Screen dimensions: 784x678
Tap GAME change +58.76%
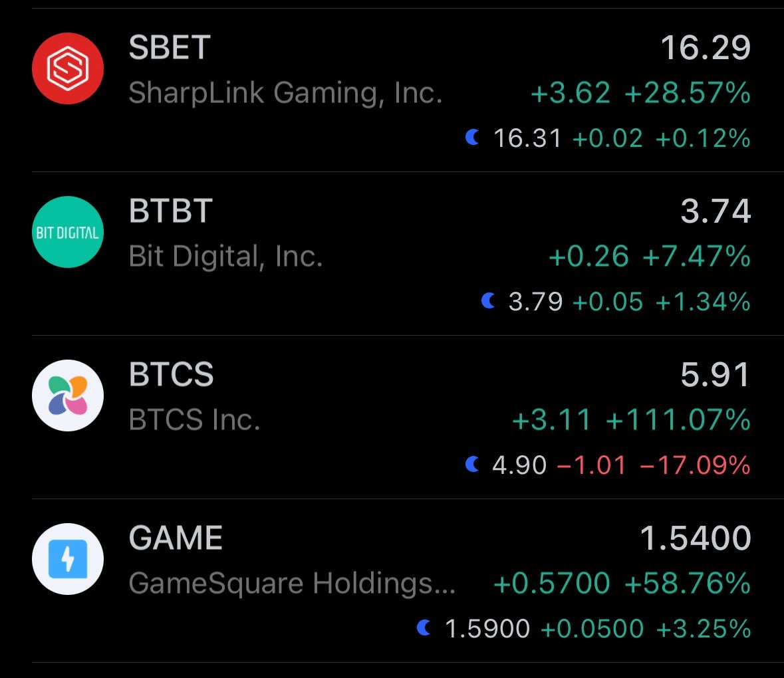pos(688,584)
